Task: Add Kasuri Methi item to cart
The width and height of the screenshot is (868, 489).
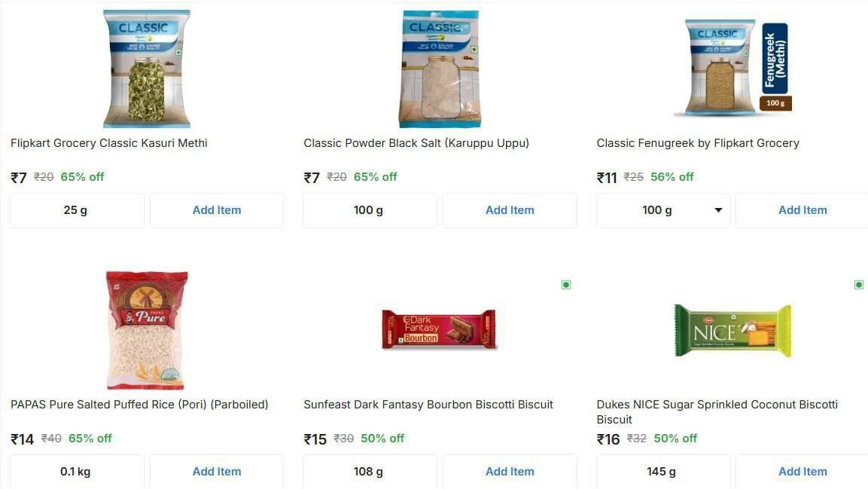Action: point(217,210)
